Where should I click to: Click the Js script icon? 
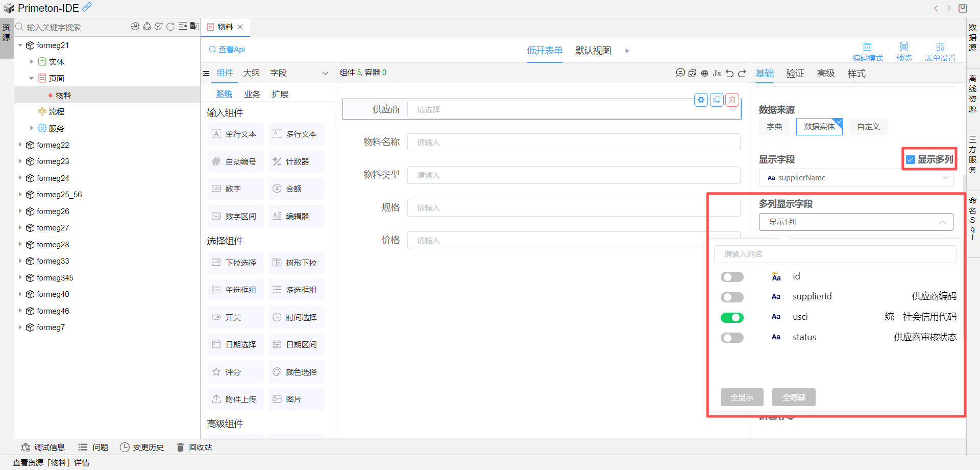click(717, 73)
